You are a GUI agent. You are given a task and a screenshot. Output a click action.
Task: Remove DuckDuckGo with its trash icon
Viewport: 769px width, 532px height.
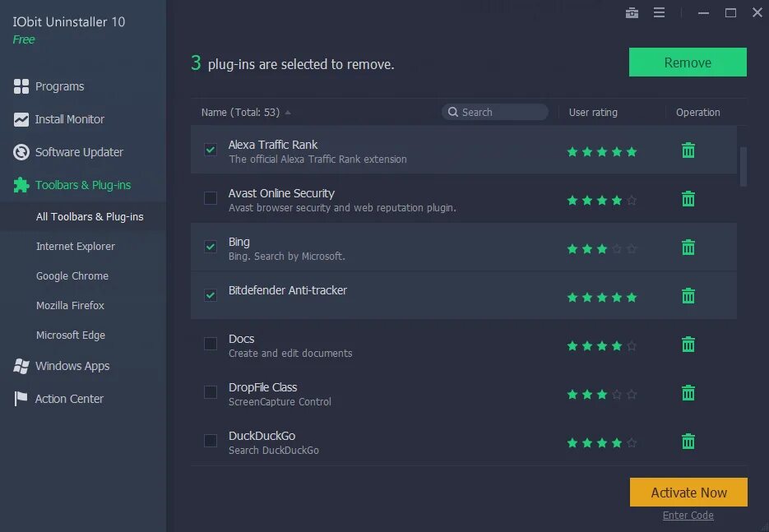[688, 442]
